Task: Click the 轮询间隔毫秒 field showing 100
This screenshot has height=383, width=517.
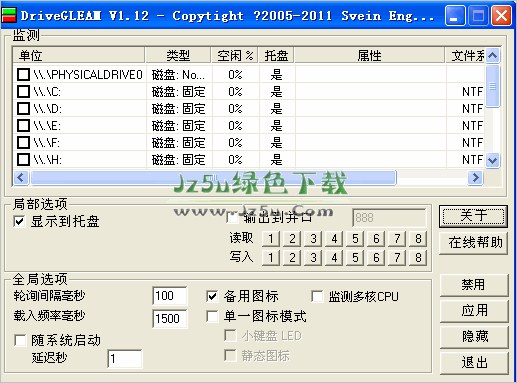Action: coord(170,296)
